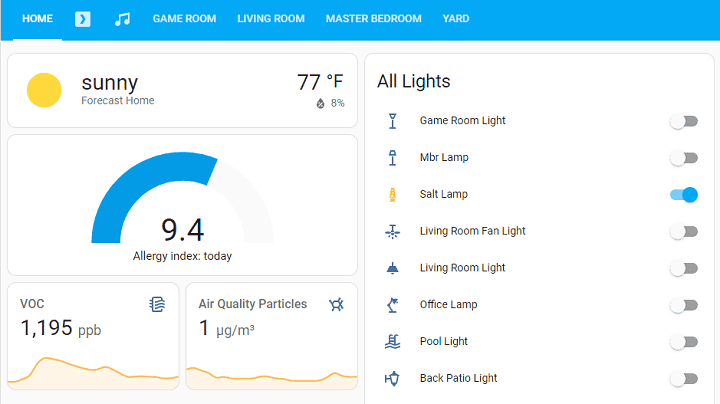Click the Allergy index gauge arc
The height and width of the screenshot is (404, 720).
tap(182, 197)
